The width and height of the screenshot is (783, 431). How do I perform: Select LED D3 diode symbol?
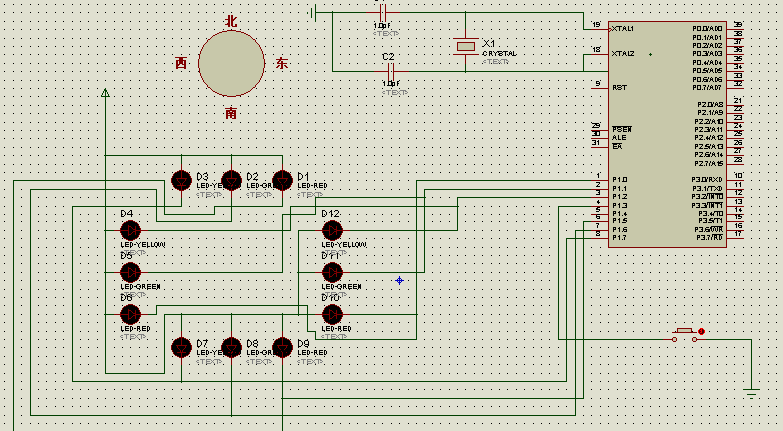[181, 180]
